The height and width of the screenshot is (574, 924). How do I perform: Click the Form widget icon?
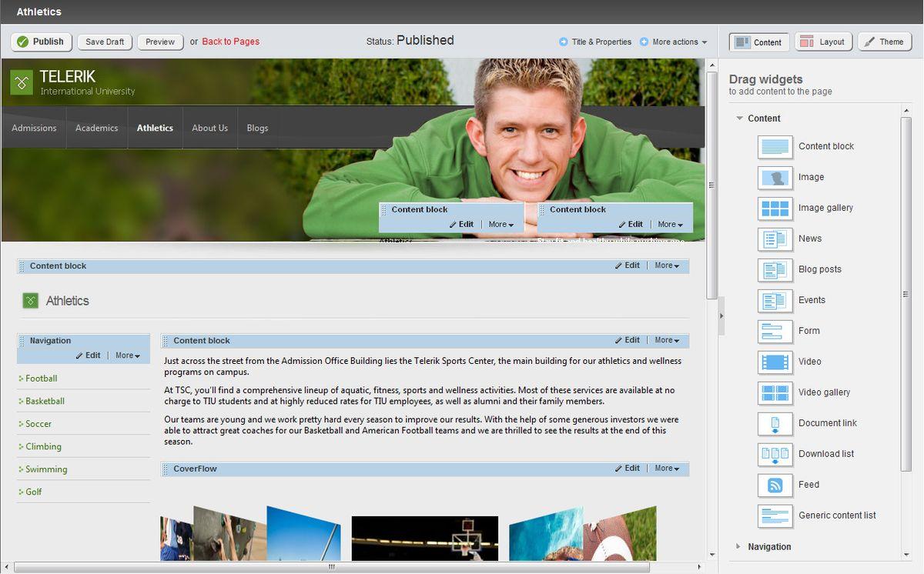(775, 331)
